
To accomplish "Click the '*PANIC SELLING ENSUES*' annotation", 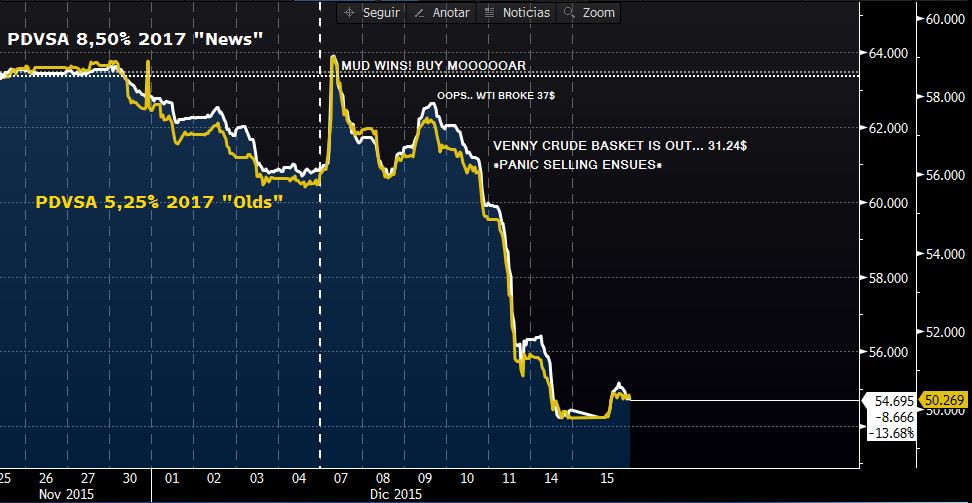I will pos(578,163).
